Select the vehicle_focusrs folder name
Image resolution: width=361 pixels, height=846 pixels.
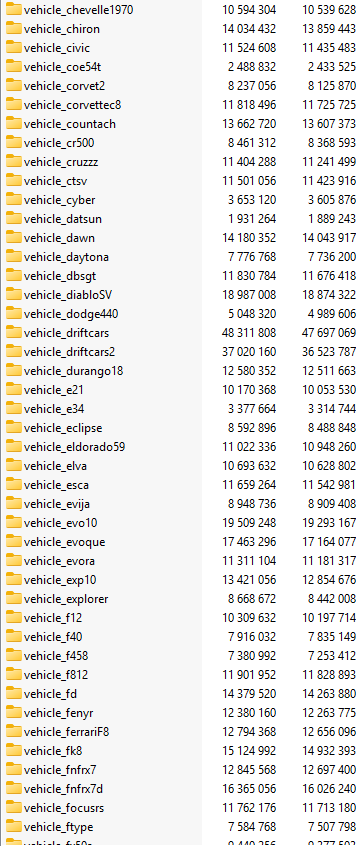pyautogui.click(x=64, y=808)
